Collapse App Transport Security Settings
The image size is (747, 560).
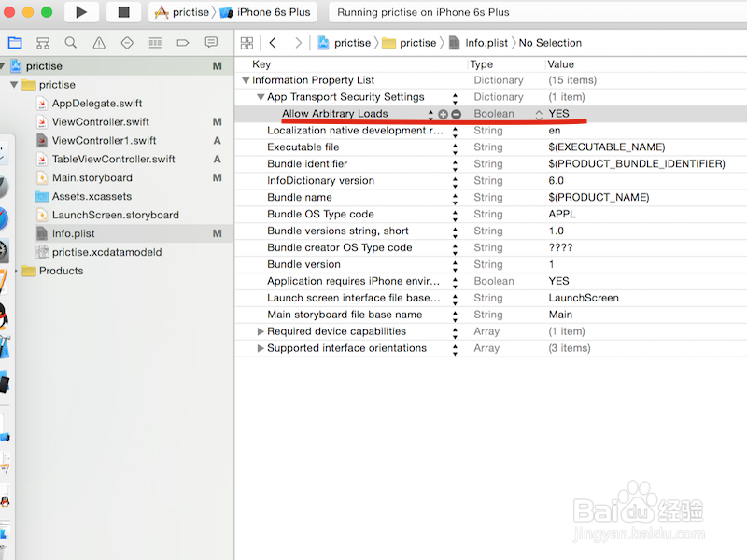[261, 97]
